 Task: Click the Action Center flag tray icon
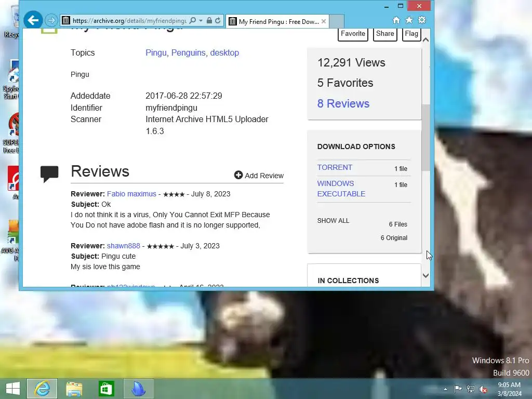pyautogui.click(x=458, y=389)
